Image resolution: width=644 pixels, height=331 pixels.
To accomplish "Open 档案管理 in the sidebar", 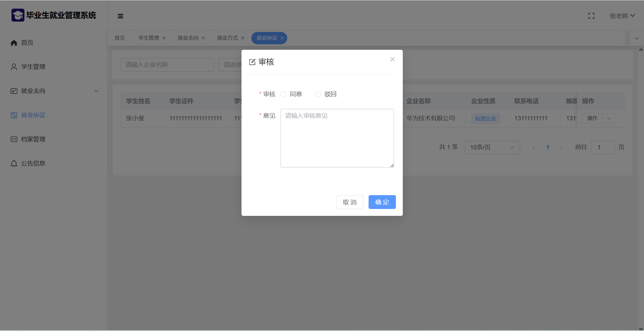I will coord(33,139).
